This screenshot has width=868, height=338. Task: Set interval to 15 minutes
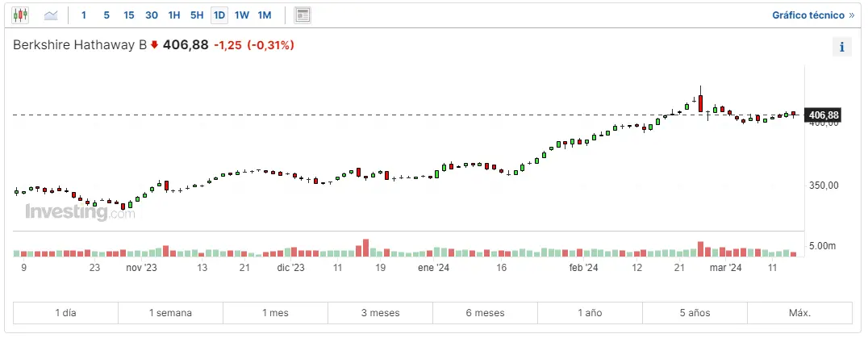click(129, 15)
